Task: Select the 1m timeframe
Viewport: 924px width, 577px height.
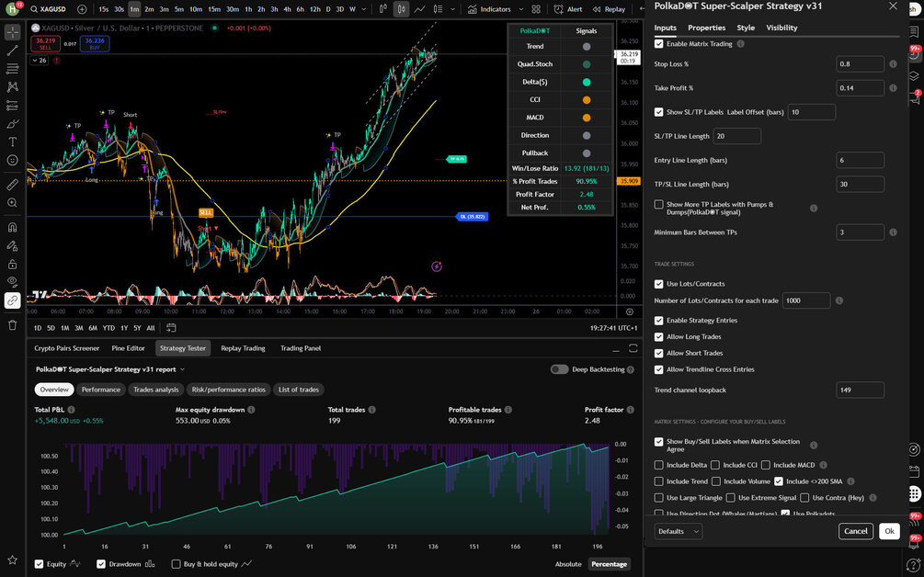Action: 134,9
